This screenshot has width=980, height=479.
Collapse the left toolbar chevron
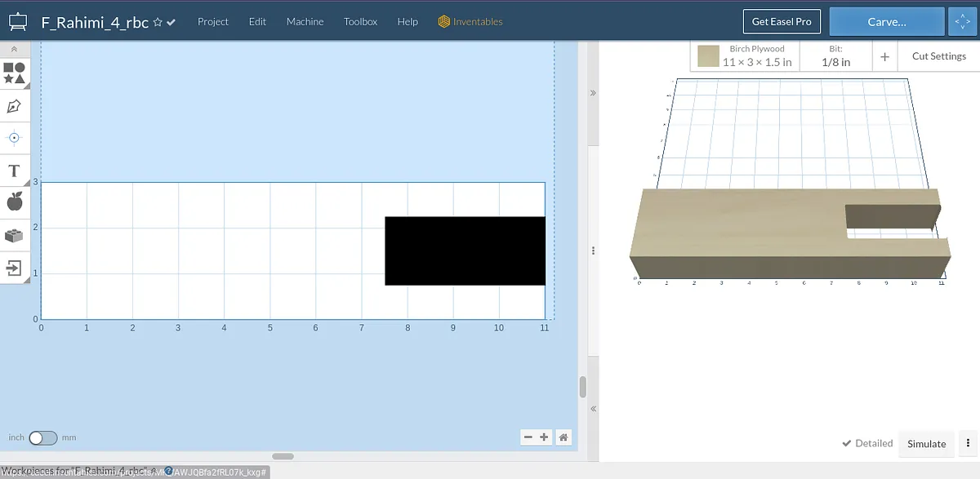pos(14,49)
